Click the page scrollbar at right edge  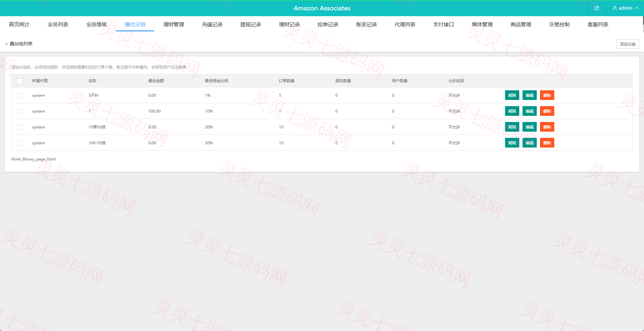tap(643, 24)
